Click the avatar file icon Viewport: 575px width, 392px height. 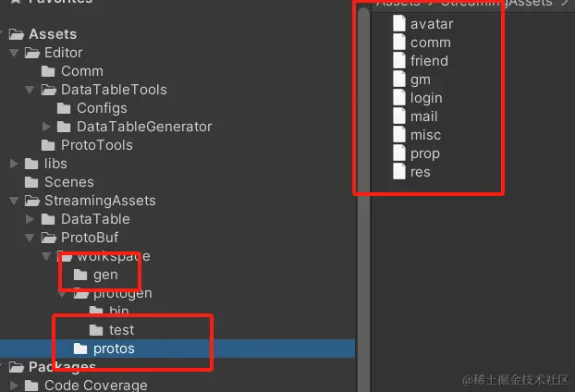coord(399,24)
